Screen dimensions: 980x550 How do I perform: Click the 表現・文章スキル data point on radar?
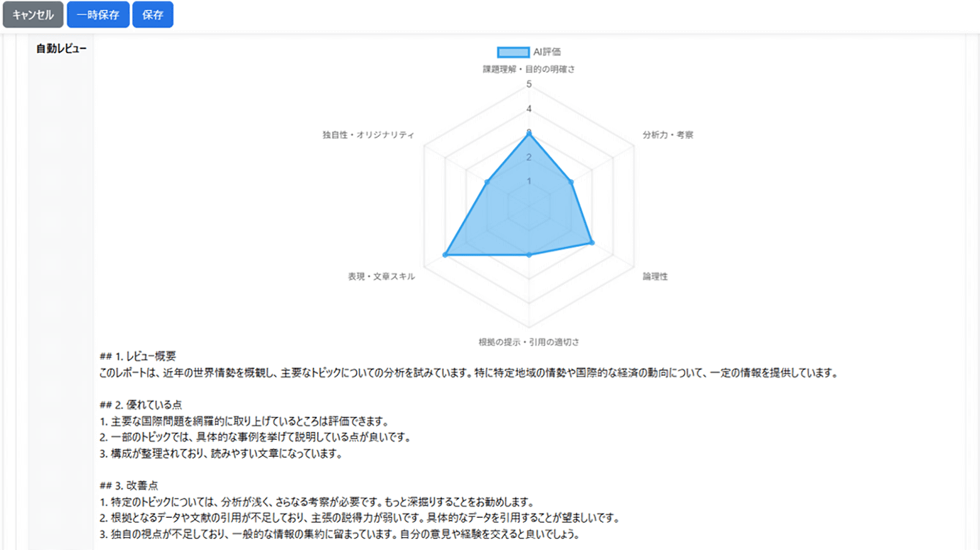(445, 254)
